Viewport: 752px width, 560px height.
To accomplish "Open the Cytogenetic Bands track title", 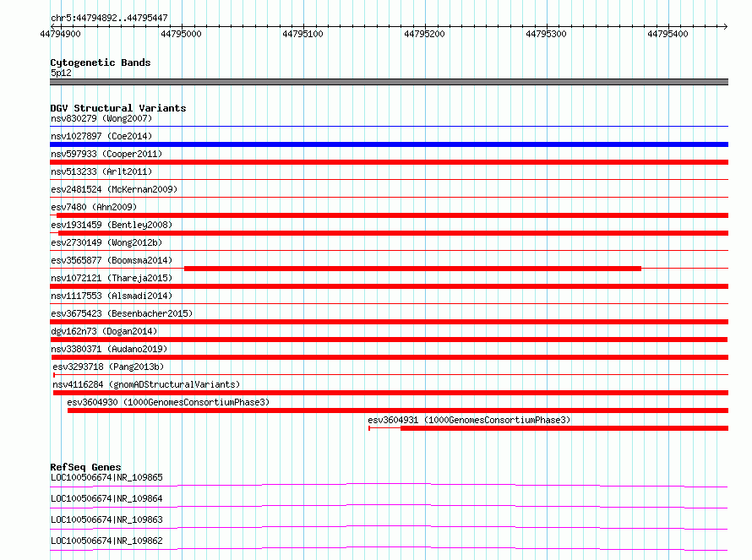I will 101,63.
